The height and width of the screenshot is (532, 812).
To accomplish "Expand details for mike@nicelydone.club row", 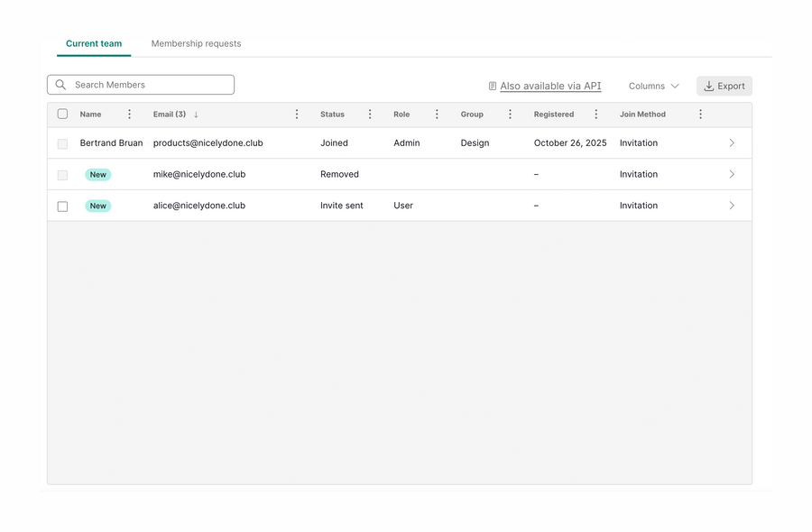I will (x=732, y=174).
